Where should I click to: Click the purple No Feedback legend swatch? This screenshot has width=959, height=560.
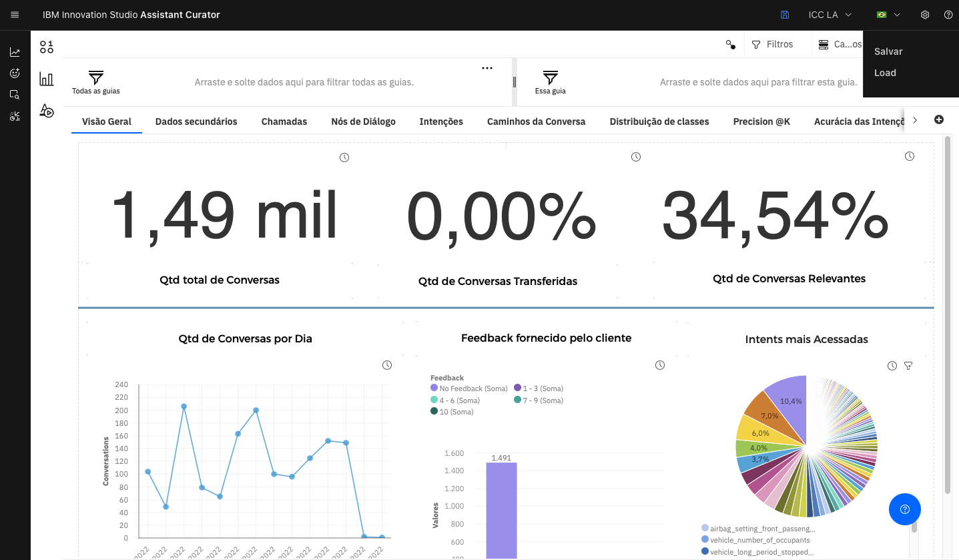coord(434,388)
